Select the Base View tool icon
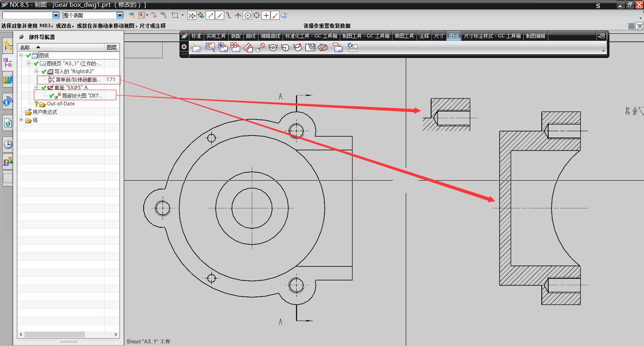644x346 pixels. tap(223, 47)
